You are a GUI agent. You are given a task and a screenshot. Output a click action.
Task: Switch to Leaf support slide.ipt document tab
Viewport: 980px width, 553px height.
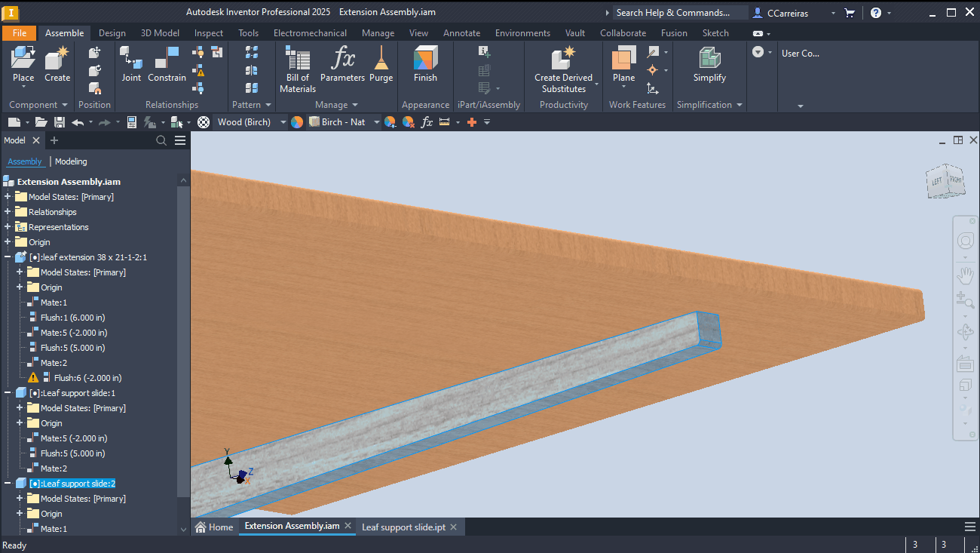(x=403, y=527)
